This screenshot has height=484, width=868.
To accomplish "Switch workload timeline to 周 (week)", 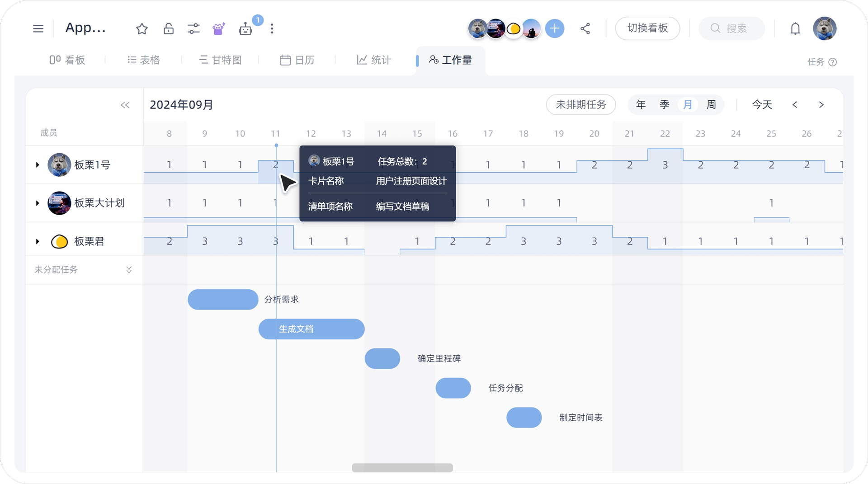I will (711, 104).
